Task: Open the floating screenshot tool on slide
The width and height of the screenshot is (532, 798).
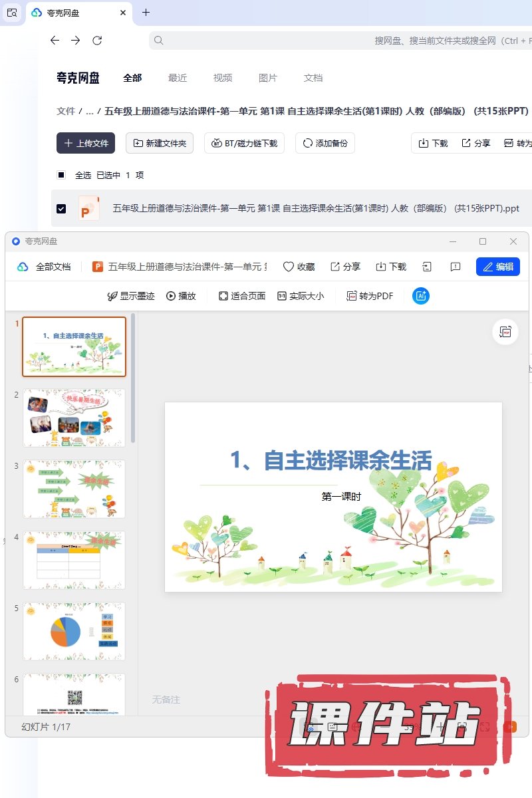Action: pos(505,332)
